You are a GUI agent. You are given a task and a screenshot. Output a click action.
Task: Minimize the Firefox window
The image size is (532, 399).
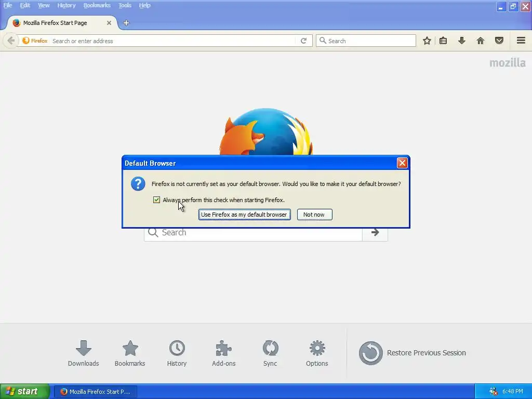[500, 6]
